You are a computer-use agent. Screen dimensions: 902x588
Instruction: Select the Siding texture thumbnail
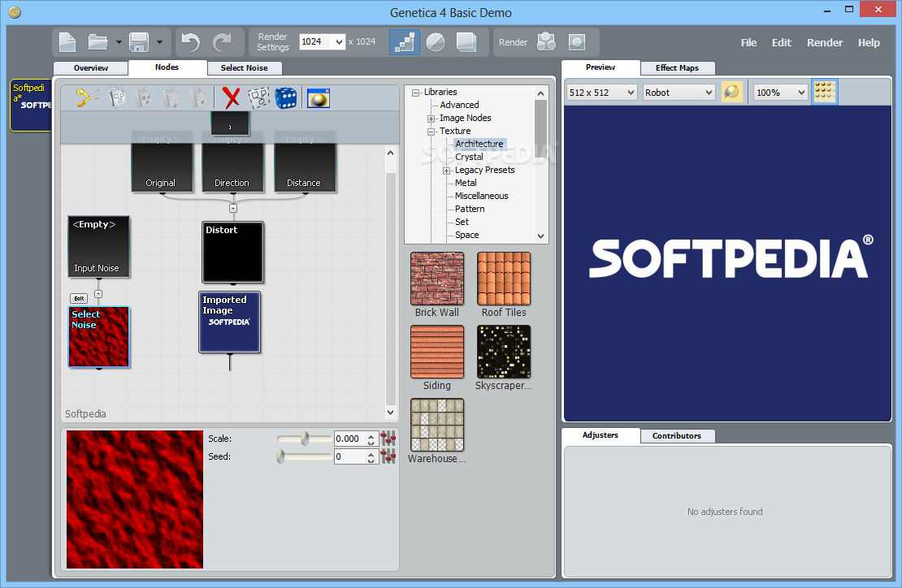pyautogui.click(x=437, y=352)
